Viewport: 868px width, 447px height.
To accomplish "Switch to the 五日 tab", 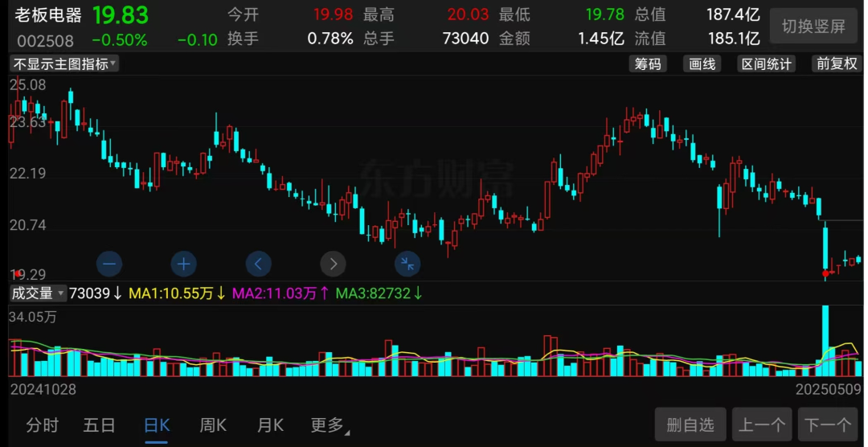I will coord(99,425).
